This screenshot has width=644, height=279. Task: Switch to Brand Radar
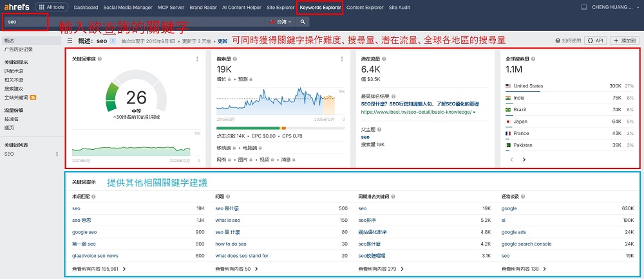203,7
